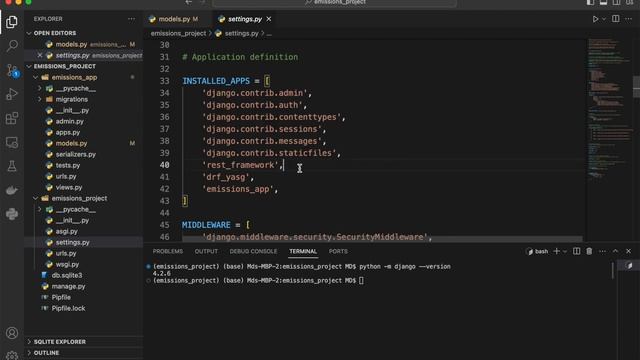Collapse the emissions_app folder
Screen dimensions: 640x360
tap(36, 77)
